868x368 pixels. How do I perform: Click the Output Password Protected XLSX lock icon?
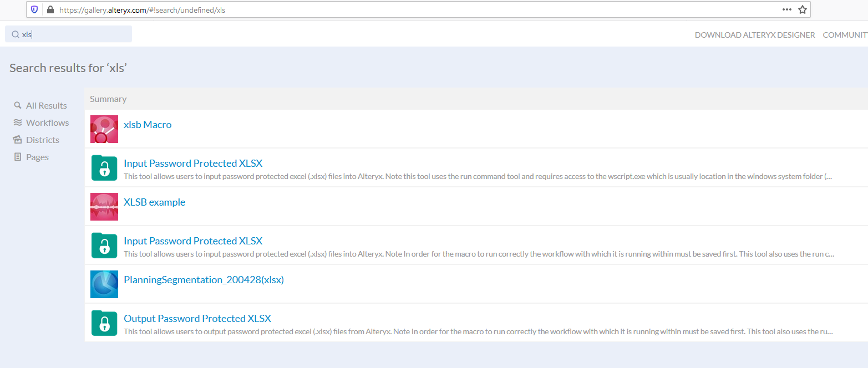[104, 323]
